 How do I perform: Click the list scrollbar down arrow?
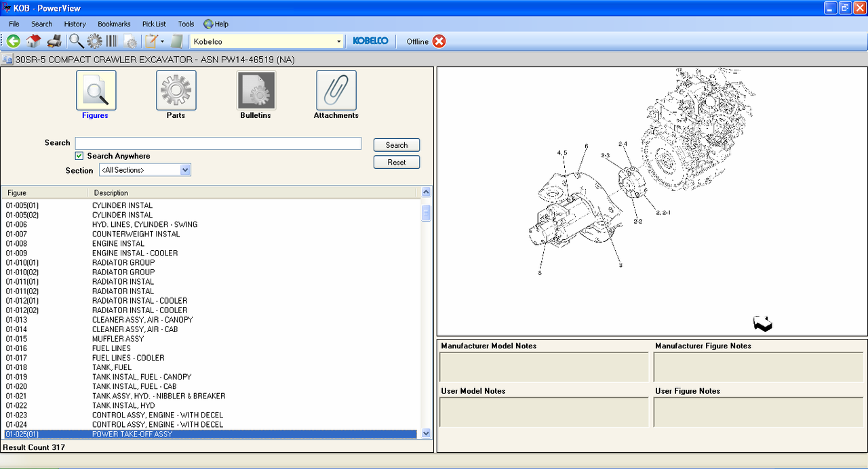pyautogui.click(x=426, y=433)
